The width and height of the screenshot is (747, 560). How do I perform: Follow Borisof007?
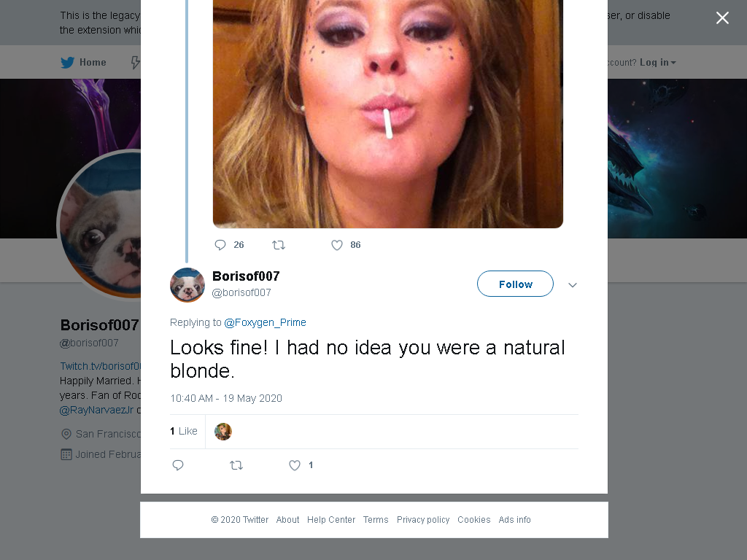[x=515, y=284]
